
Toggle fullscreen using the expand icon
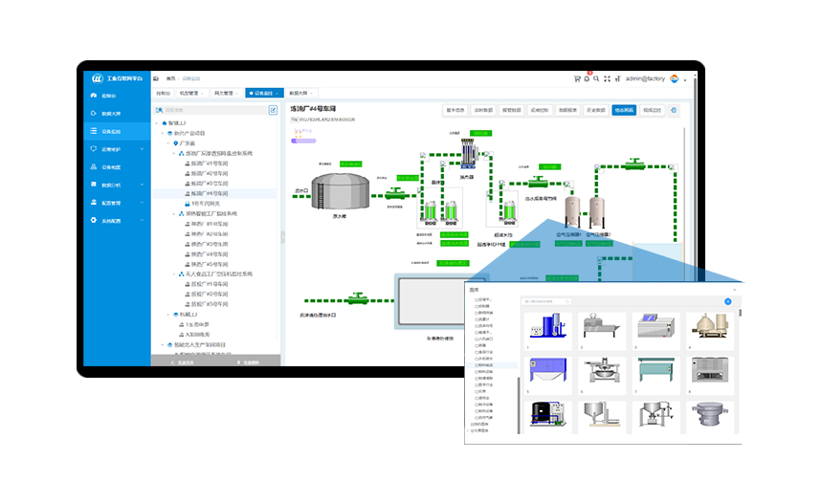[x=606, y=78]
